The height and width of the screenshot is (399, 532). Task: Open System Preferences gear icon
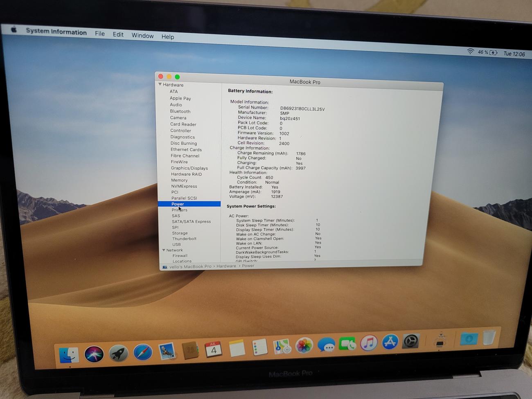(410, 340)
